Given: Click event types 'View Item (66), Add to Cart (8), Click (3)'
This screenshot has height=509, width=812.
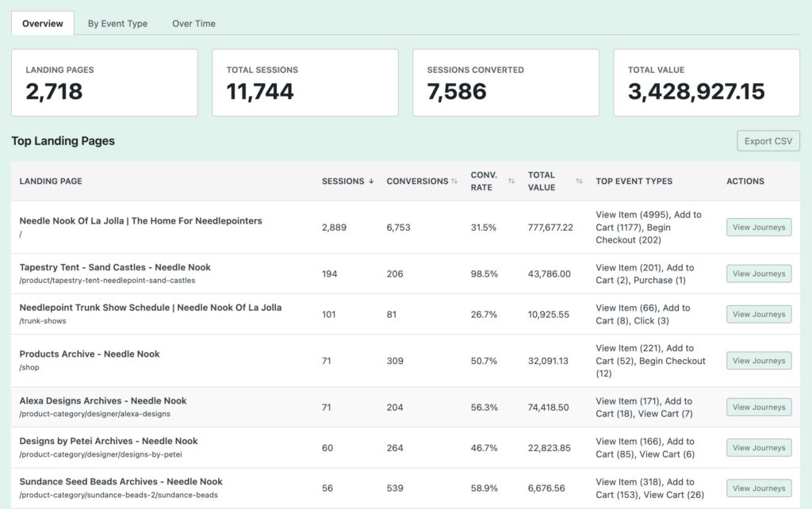Looking at the screenshot, I should tap(643, 314).
